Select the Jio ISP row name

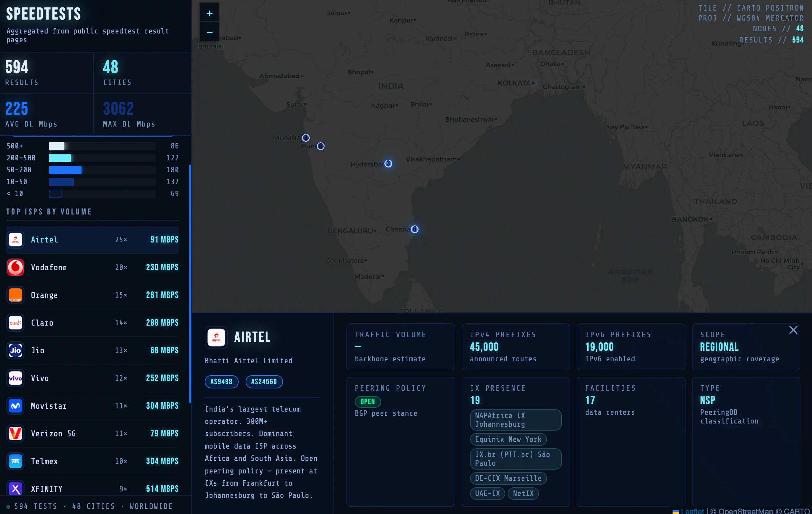pyautogui.click(x=38, y=350)
